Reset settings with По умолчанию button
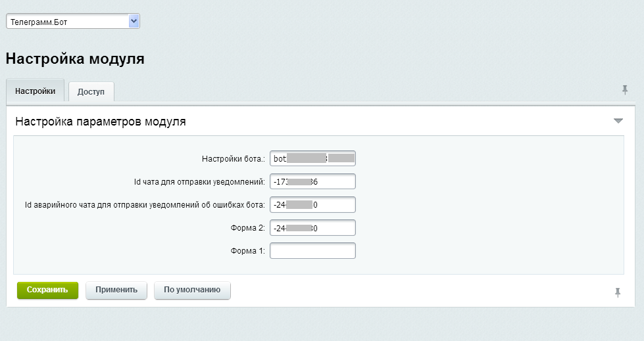The image size is (644, 341). tap(192, 290)
